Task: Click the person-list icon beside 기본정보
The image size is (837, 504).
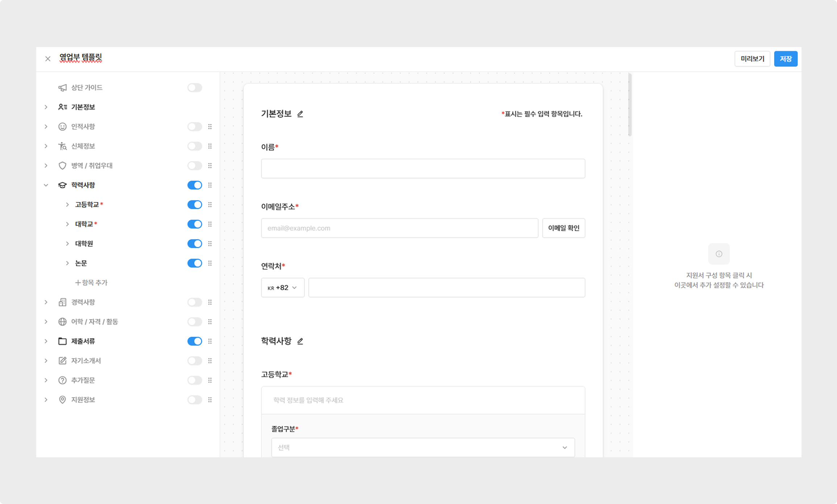Action: click(62, 107)
